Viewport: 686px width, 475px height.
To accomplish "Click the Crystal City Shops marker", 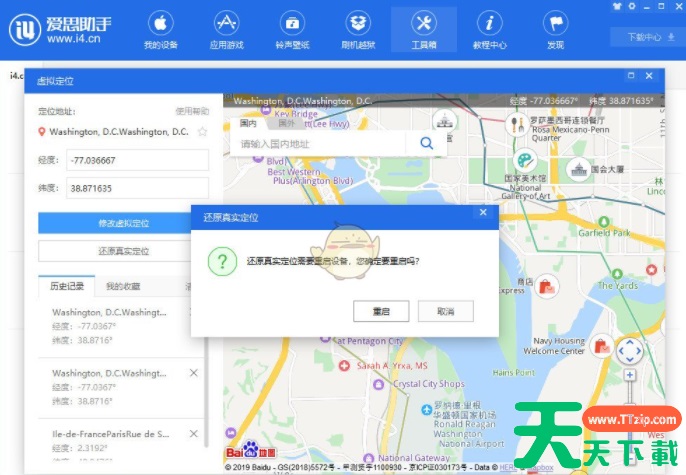I will (x=378, y=384).
